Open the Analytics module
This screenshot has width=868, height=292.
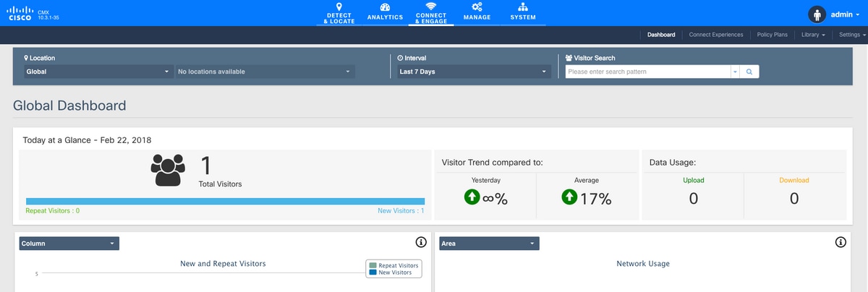click(385, 13)
